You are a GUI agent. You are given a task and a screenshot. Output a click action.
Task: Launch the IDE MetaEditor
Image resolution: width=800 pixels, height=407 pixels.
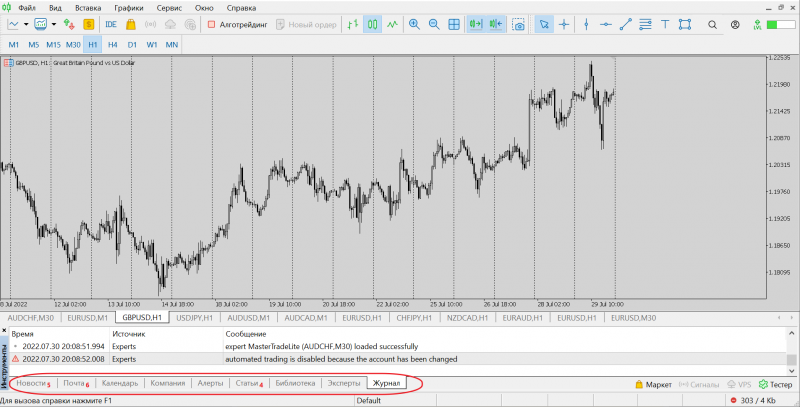tap(111, 24)
